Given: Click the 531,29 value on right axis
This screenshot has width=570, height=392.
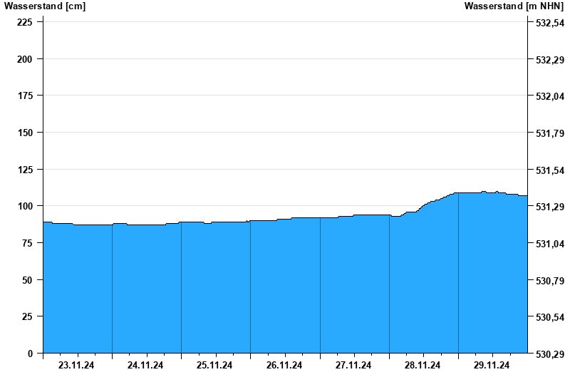Looking at the screenshot, I should 550,207.
